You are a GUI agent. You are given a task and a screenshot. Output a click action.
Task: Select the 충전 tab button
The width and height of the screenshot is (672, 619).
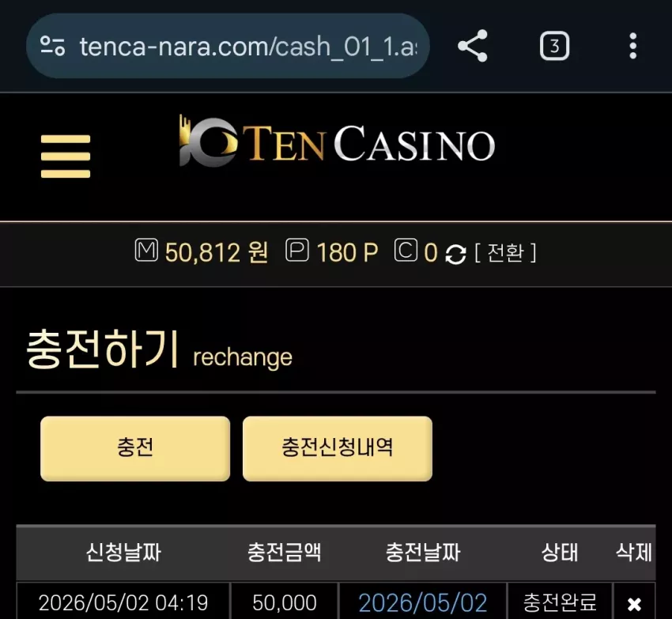point(135,448)
